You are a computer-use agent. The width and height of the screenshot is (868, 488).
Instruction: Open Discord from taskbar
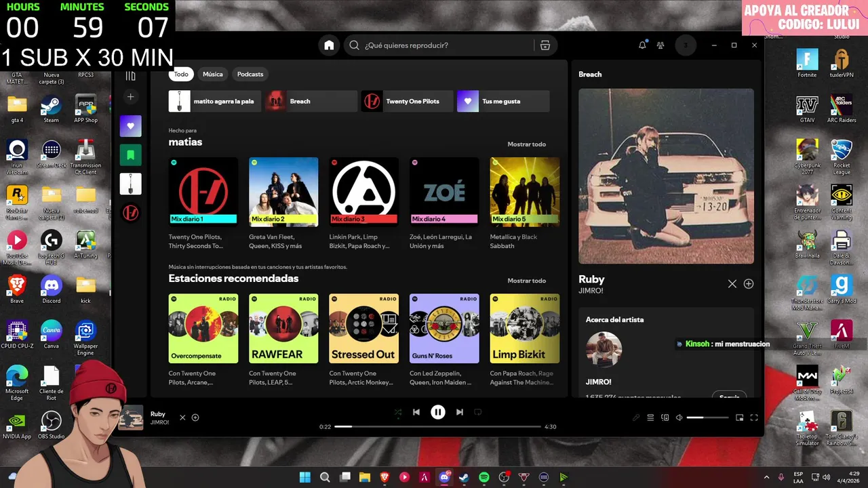click(445, 477)
